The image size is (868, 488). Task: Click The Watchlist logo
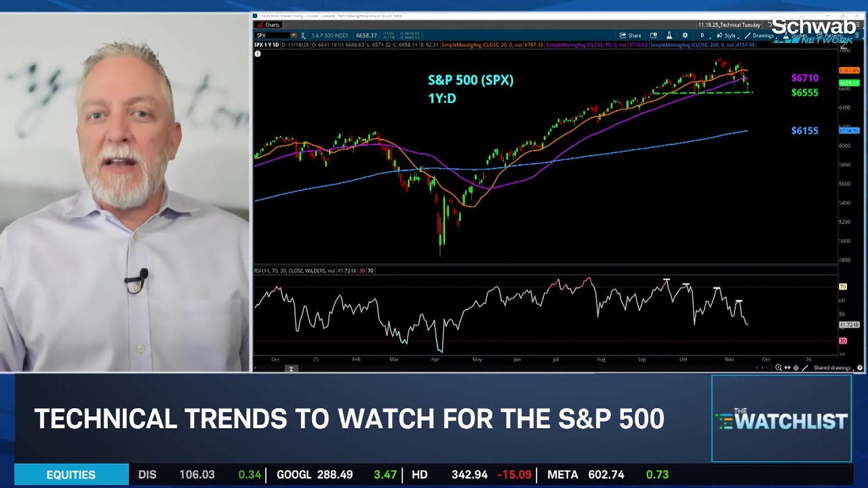(781, 419)
